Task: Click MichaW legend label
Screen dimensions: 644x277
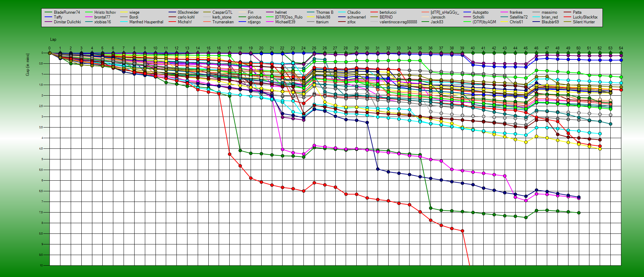Action: 185,22
